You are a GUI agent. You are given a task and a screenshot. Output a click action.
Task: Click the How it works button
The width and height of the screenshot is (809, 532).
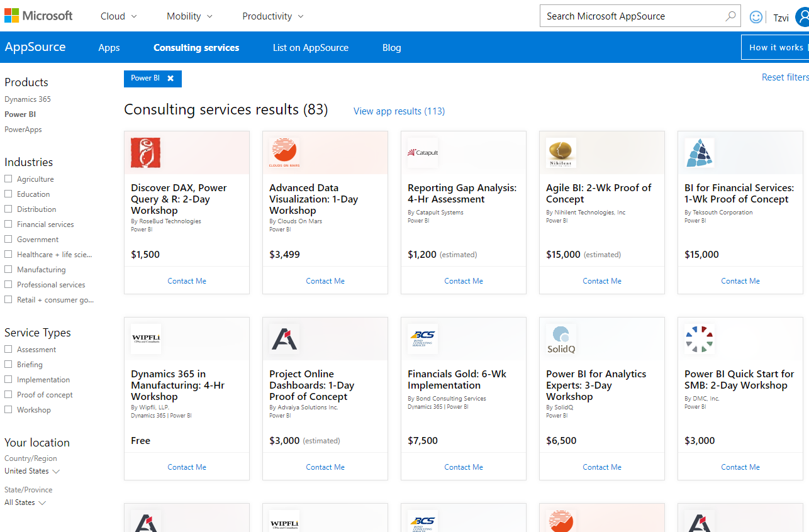pyautogui.click(x=776, y=47)
